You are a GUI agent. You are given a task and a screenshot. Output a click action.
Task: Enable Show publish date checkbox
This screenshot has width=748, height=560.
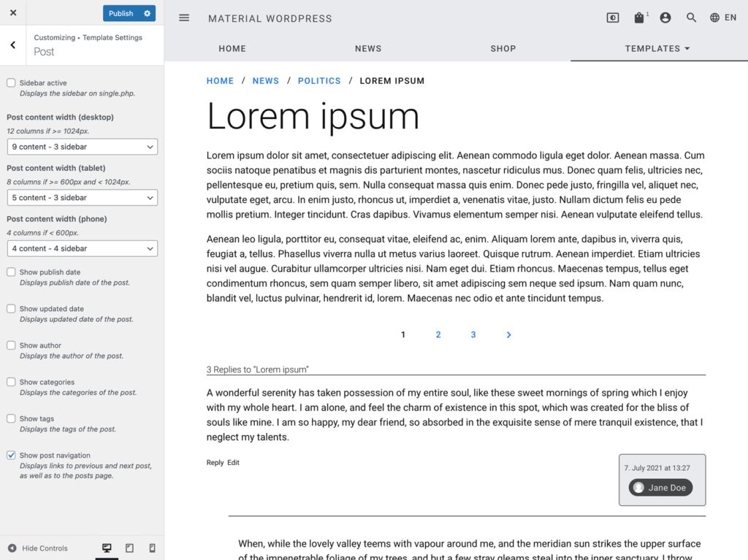pyautogui.click(x=11, y=272)
